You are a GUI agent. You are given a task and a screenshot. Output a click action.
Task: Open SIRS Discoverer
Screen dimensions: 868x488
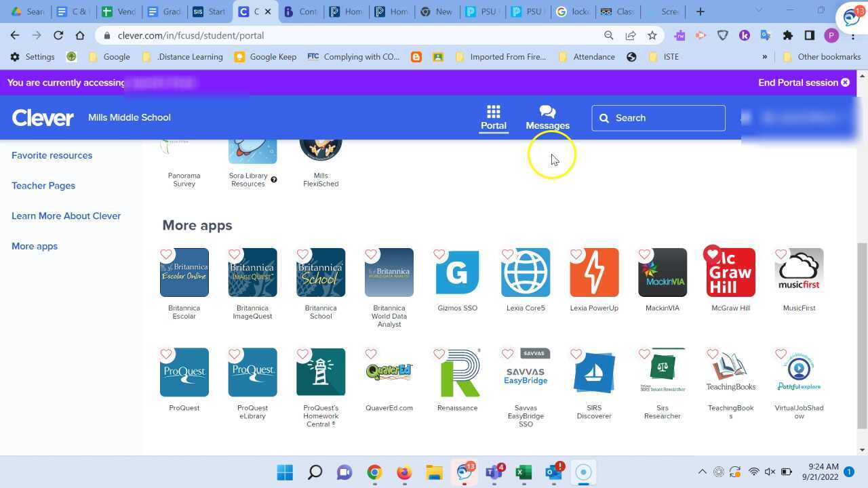[x=594, y=371]
